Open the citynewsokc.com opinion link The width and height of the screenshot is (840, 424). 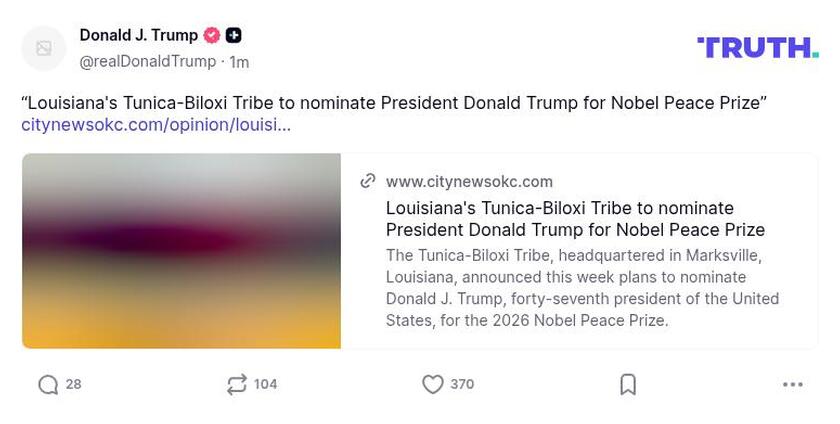click(156, 125)
